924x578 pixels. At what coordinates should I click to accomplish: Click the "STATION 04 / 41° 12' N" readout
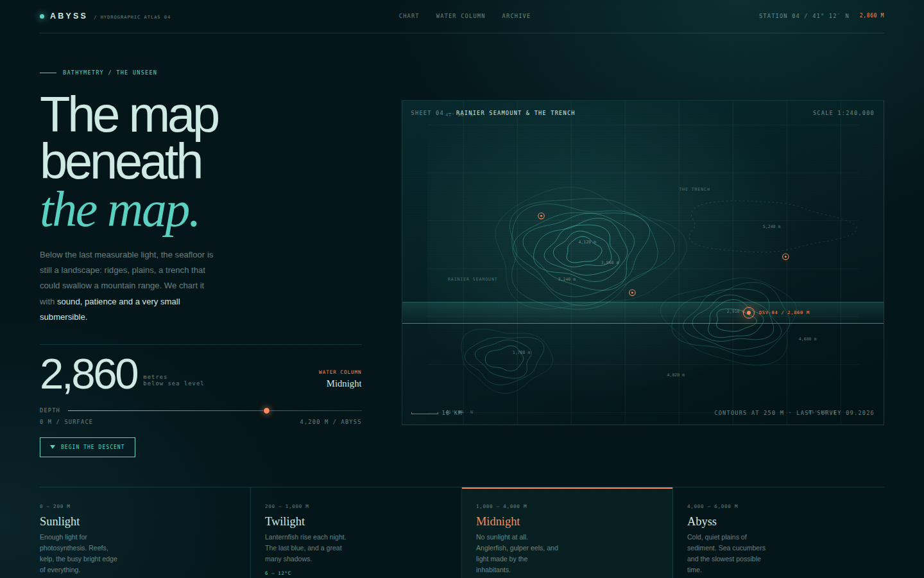(804, 16)
